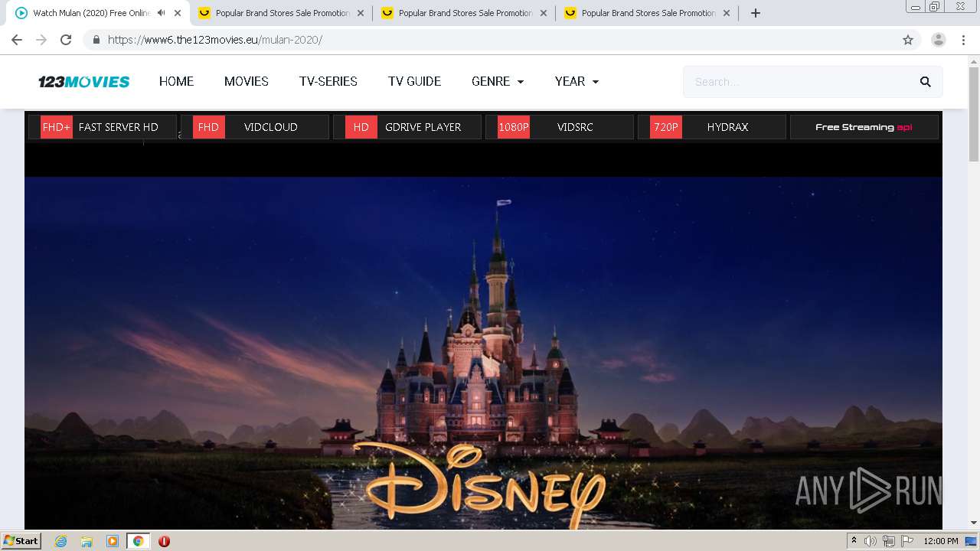The height and width of the screenshot is (551, 980).
Task: Click the padlock site info icon
Action: [x=96, y=40]
